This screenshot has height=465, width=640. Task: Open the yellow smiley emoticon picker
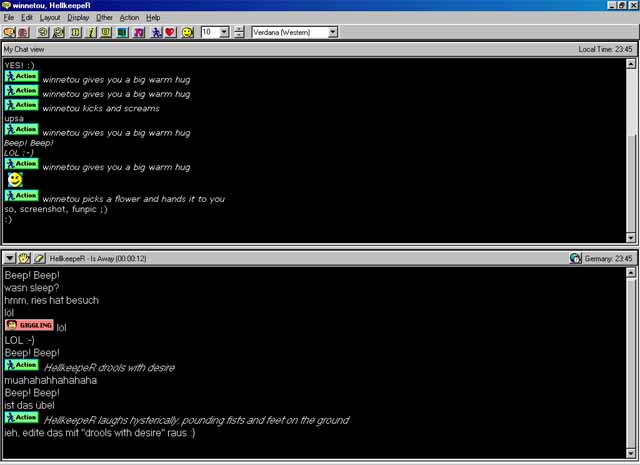click(x=187, y=32)
